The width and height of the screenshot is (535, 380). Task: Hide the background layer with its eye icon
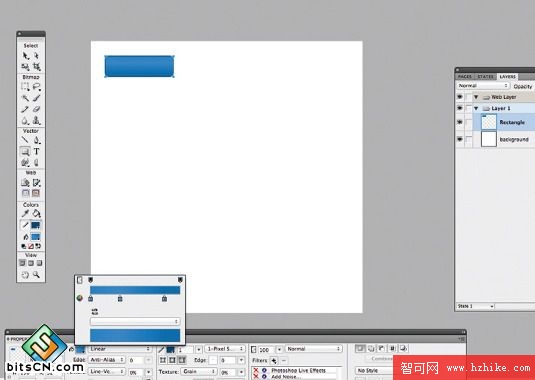point(460,139)
